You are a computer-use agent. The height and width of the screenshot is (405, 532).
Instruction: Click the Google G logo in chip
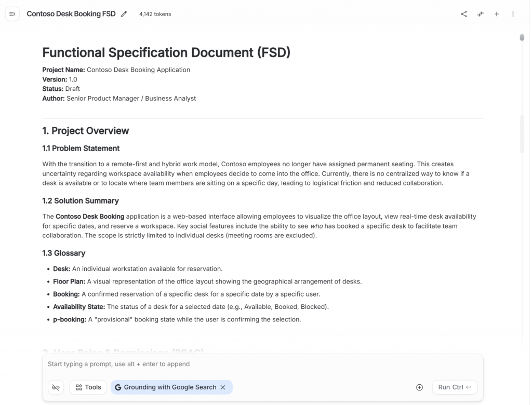point(118,387)
